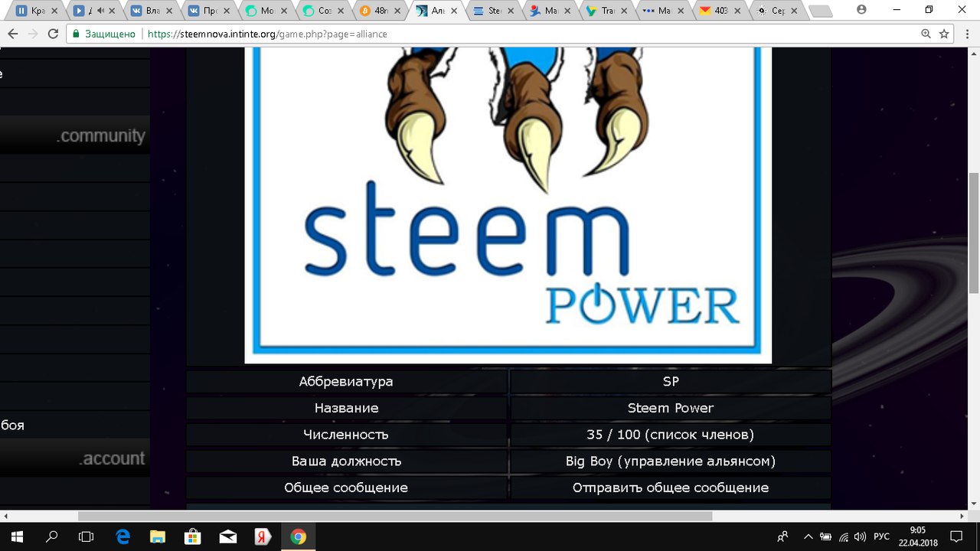Open Microsoft Edge from the taskbar
The image size is (980, 551).
(122, 536)
